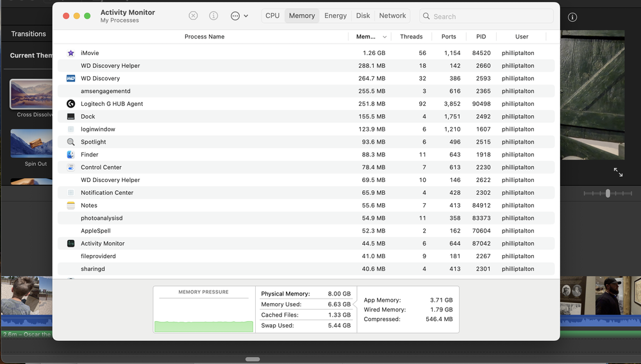
Task: Click the iMovie star icon in process list
Action: click(71, 53)
